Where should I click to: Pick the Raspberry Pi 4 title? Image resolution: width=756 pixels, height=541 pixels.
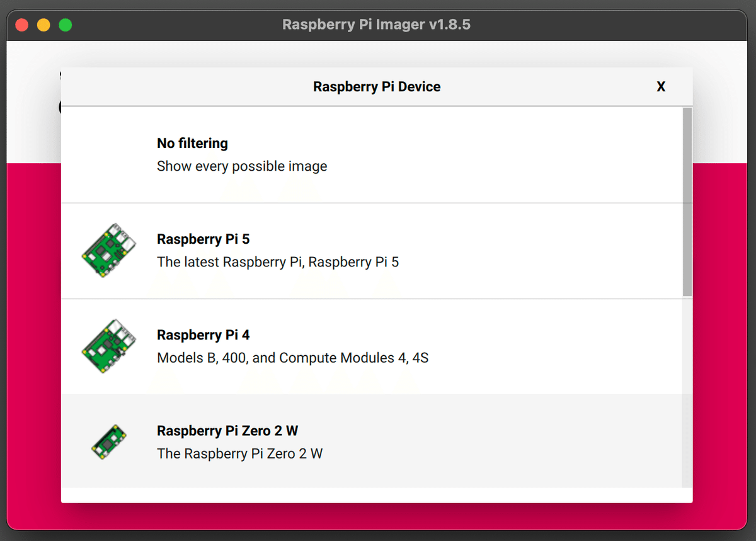[x=203, y=335]
